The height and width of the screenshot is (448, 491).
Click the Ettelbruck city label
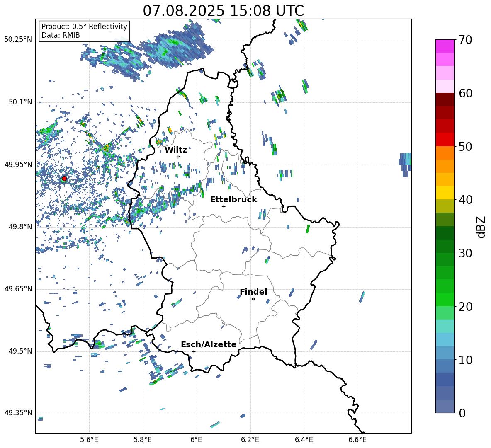coord(233,200)
